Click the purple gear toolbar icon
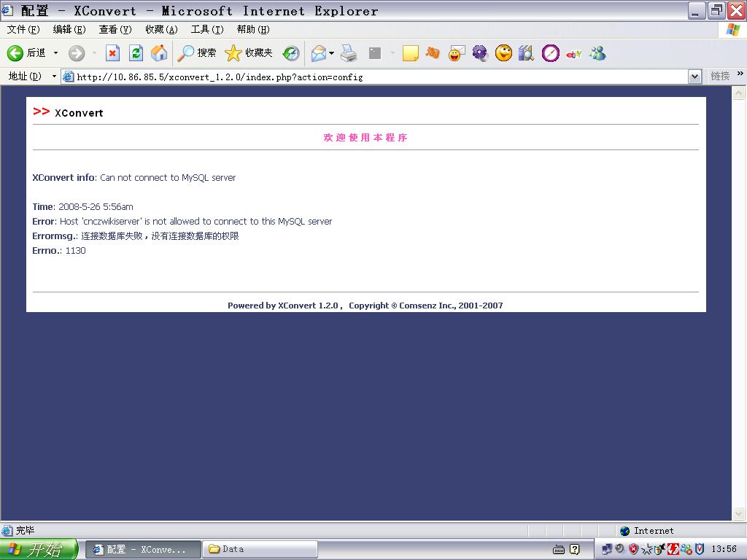Screen dimensions: 747x560 (480, 52)
